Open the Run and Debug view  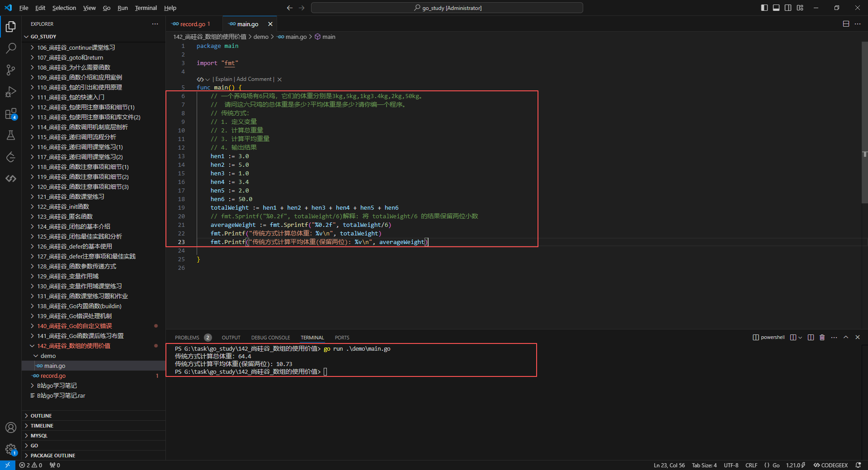11,92
